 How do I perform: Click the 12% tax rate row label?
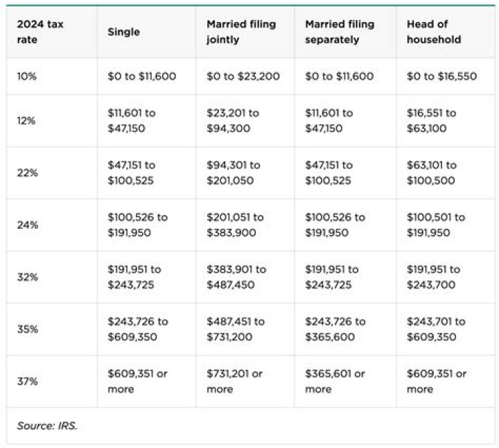point(26,121)
